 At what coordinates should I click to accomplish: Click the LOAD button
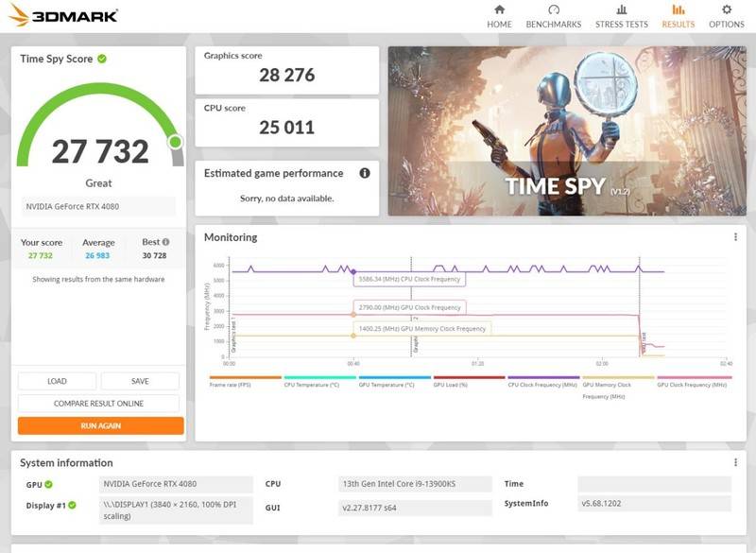[x=57, y=381]
